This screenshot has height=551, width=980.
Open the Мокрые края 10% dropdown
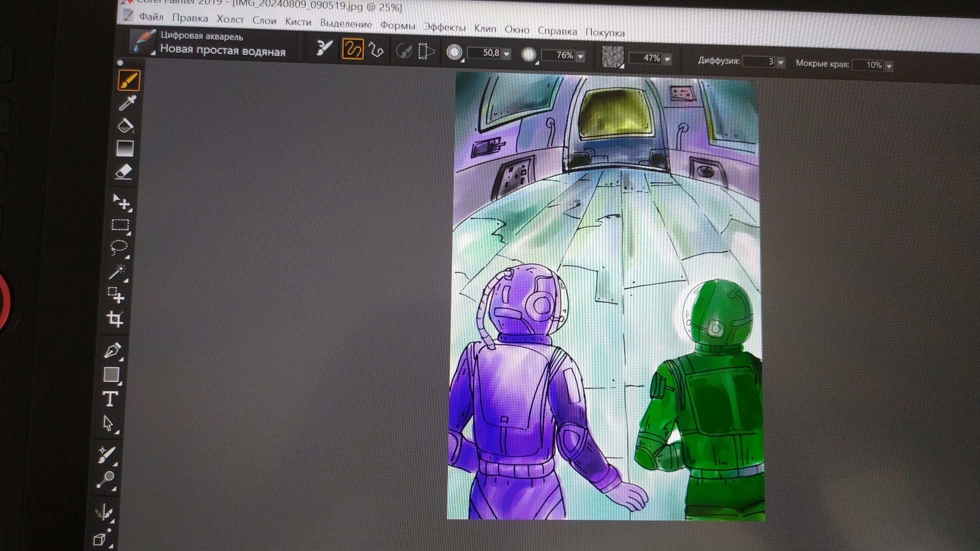pos(889,67)
